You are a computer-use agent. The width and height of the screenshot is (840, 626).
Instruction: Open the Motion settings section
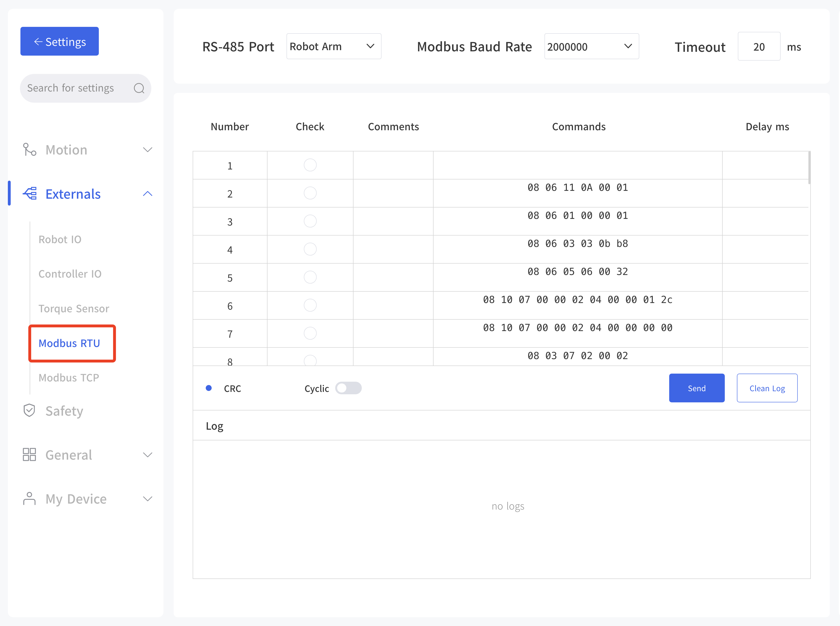pyautogui.click(x=66, y=150)
